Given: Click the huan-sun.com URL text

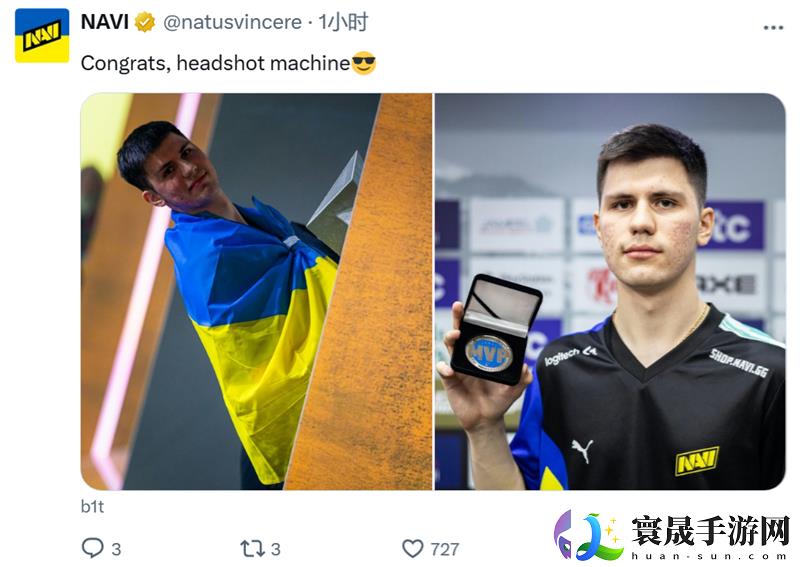Looking at the screenshot, I should 711,556.
